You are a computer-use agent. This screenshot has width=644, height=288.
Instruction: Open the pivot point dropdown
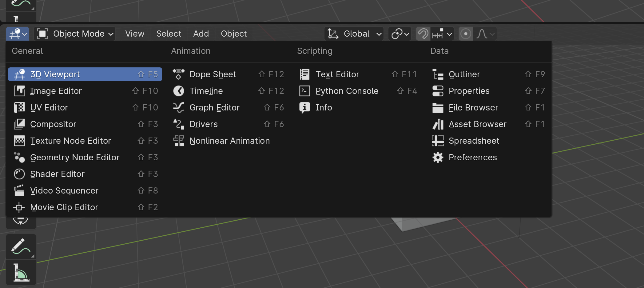pos(400,34)
